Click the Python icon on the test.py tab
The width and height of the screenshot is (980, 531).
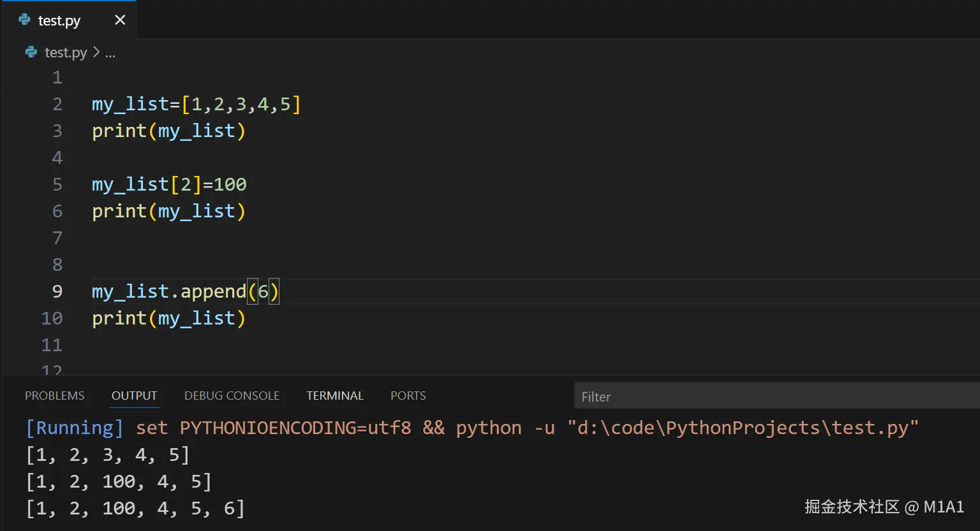tap(25, 20)
